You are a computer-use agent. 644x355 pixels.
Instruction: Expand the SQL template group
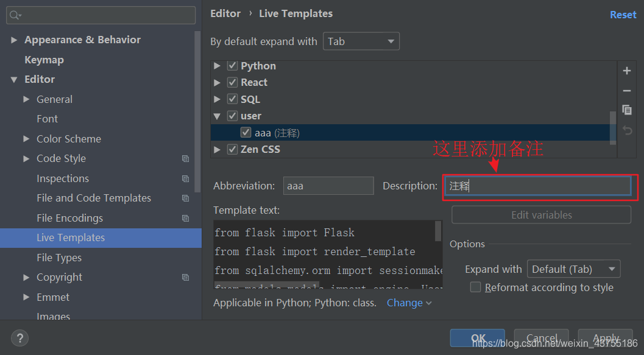click(218, 99)
